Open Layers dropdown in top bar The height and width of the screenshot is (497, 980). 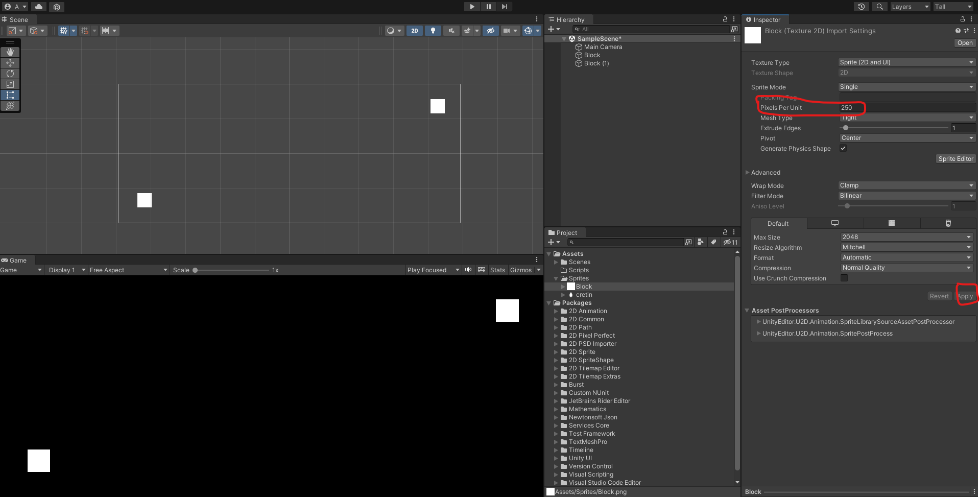pos(910,7)
